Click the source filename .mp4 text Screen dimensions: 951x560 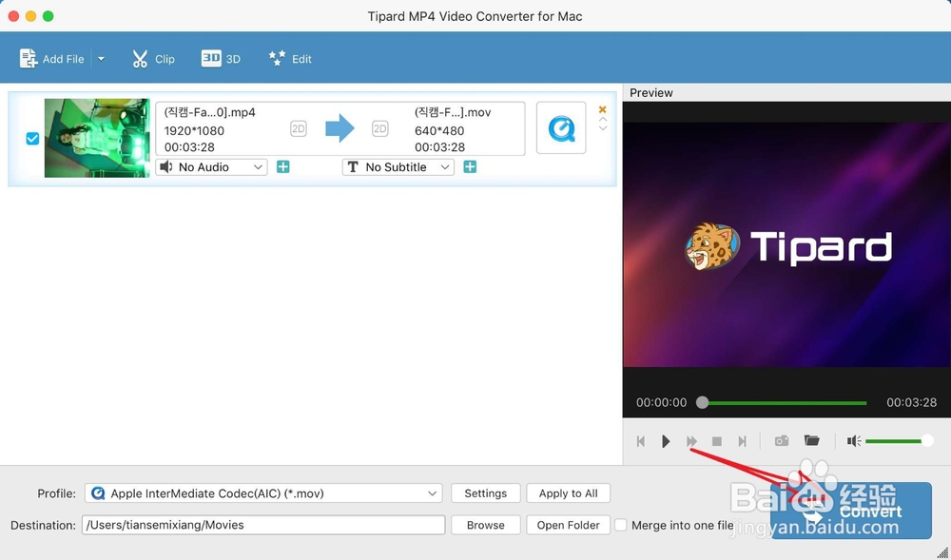210,113
